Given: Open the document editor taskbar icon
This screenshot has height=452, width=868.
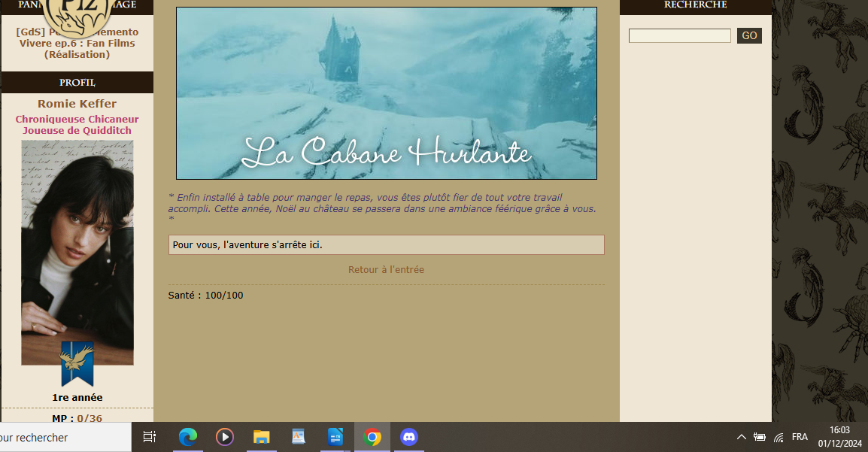Looking at the screenshot, I should [299, 437].
